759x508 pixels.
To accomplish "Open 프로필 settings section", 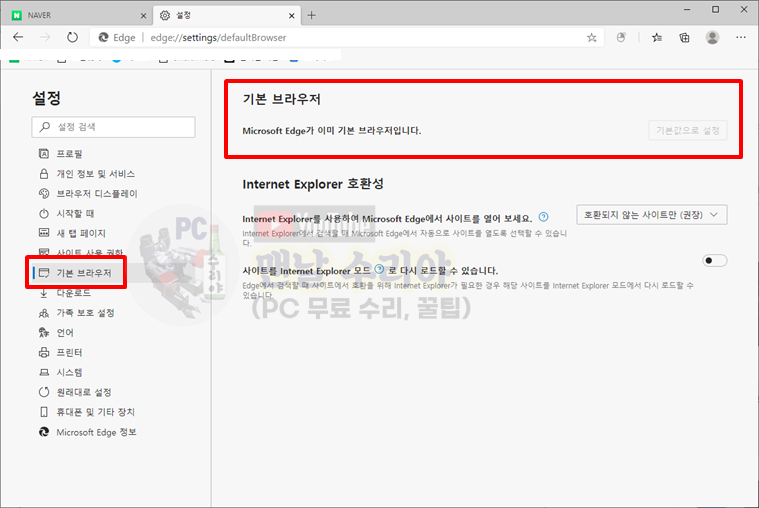I will click(x=69, y=154).
